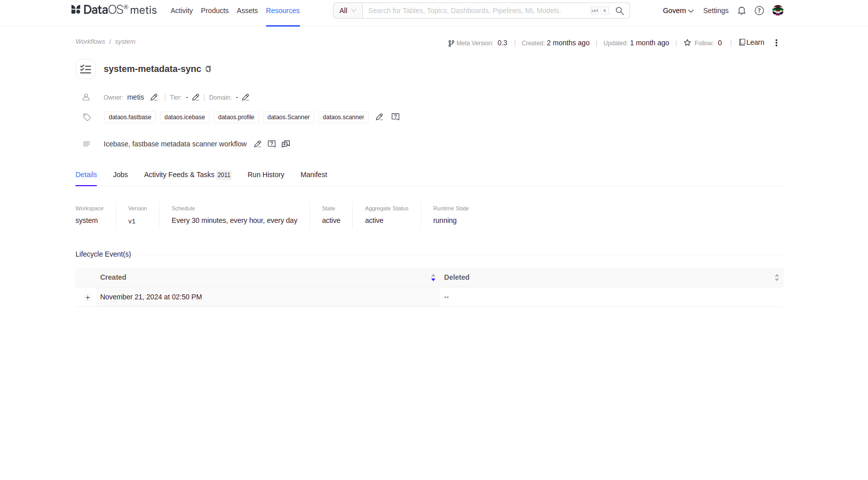
Task: Click the dataos.icebase tag
Action: point(185,117)
